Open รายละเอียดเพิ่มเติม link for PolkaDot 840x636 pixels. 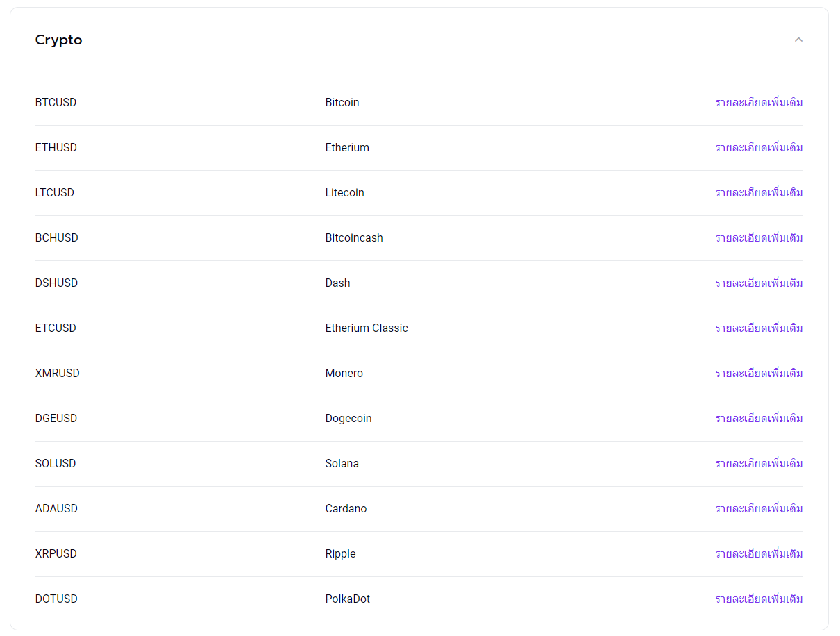coord(759,599)
